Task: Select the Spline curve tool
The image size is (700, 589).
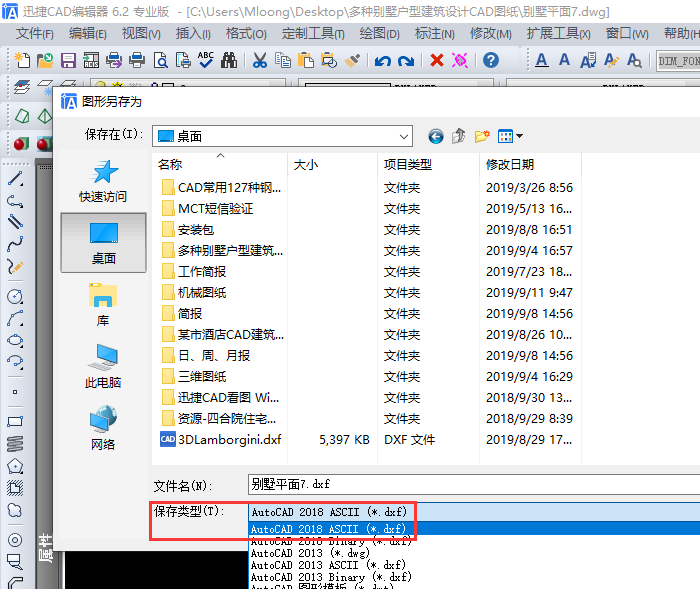Action: point(15,243)
